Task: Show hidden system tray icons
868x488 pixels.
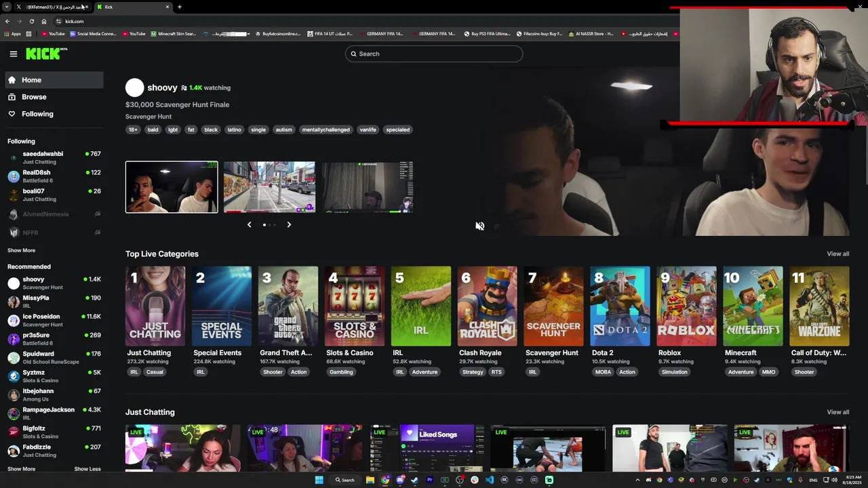Action: coord(637,480)
